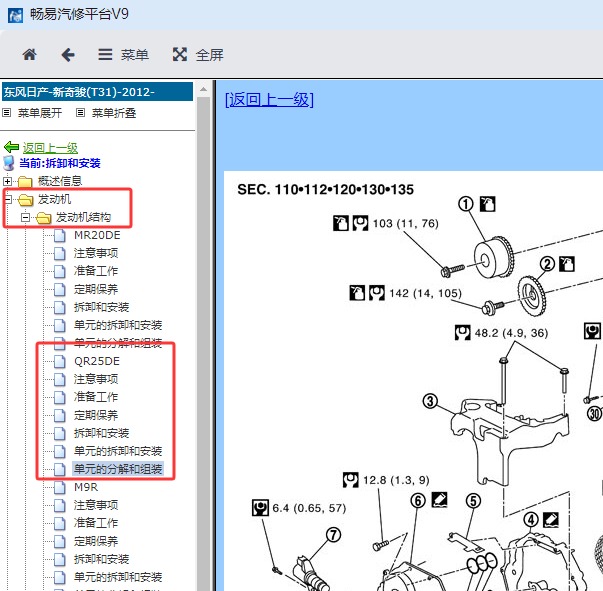Open 单元的拆卸和安装 under QR25DE
Viewport: 603px width, 591px height.
[118, 451]
